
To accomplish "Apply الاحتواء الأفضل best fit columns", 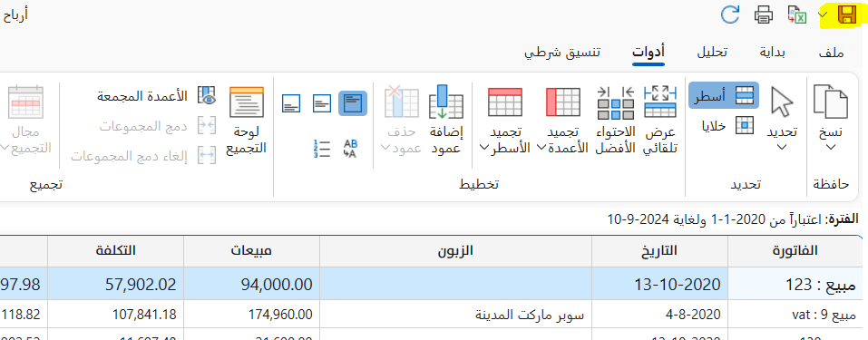I will [616, 119].
